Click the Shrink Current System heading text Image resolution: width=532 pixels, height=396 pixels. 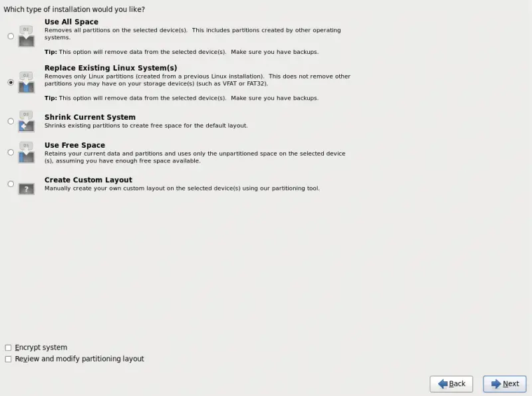90,117
